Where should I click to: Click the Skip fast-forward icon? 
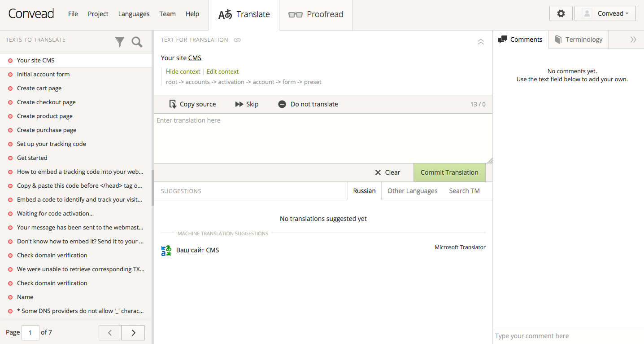click(239, 104)
